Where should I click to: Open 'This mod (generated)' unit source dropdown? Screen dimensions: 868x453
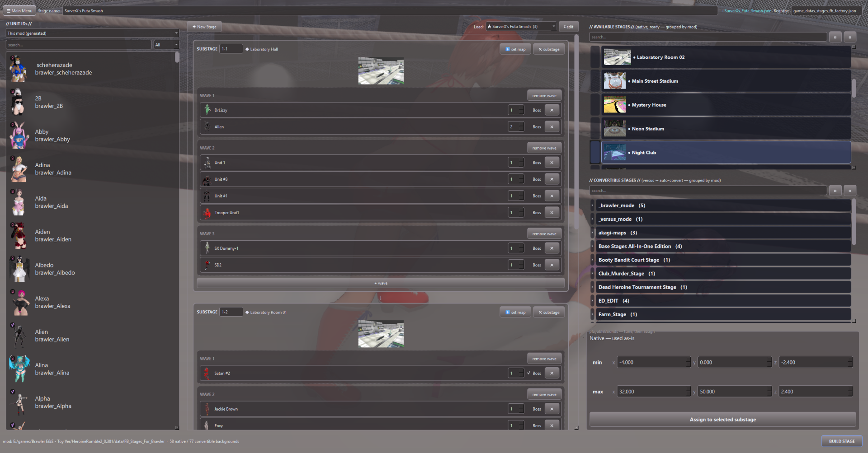(x=92, y=33)
